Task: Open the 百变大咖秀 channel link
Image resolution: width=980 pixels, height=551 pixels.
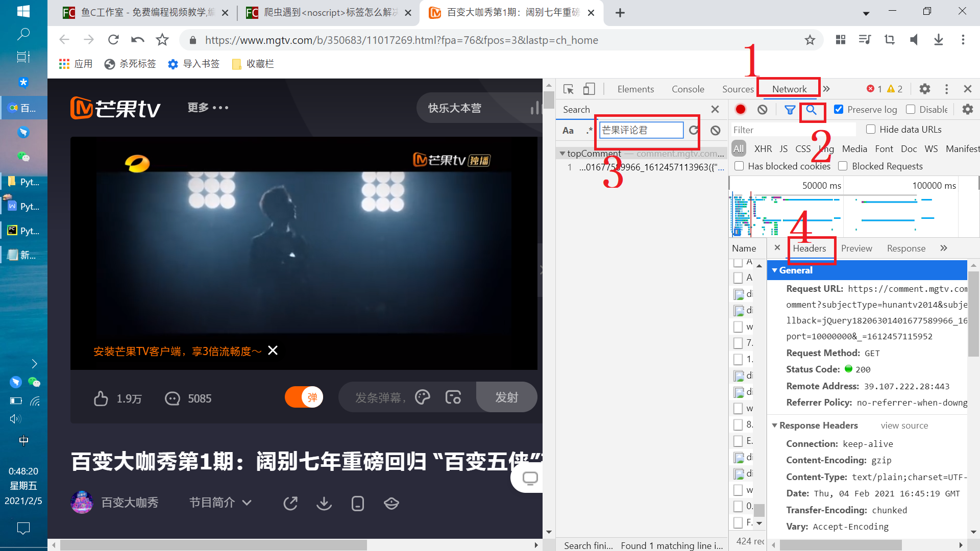Action: pos(130,503)
